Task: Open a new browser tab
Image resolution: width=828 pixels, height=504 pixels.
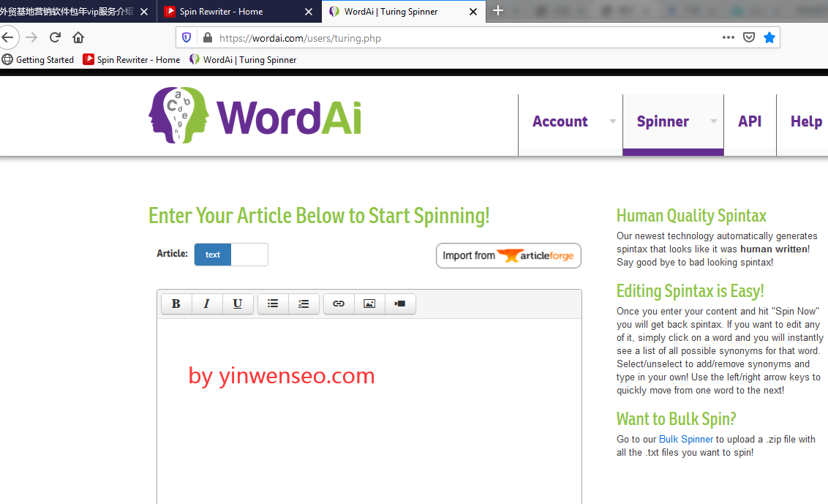Action: coord(498,10)
